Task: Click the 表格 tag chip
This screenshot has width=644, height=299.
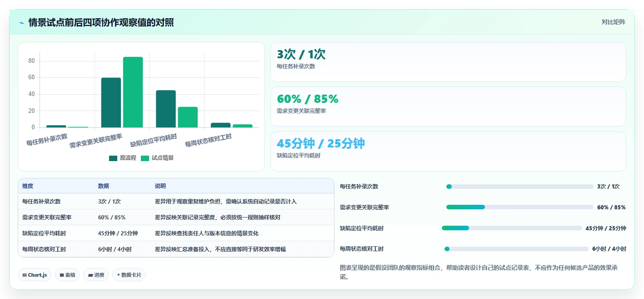Action: point(67,275)
